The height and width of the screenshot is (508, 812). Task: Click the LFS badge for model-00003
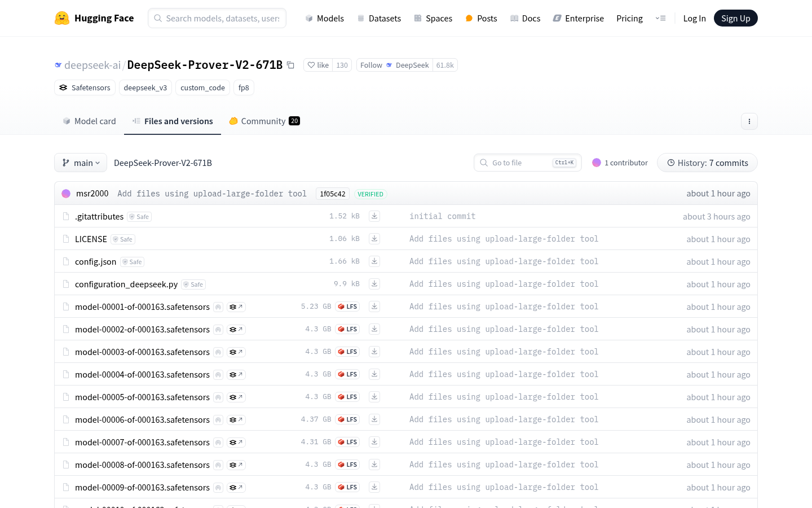(347, 352)
